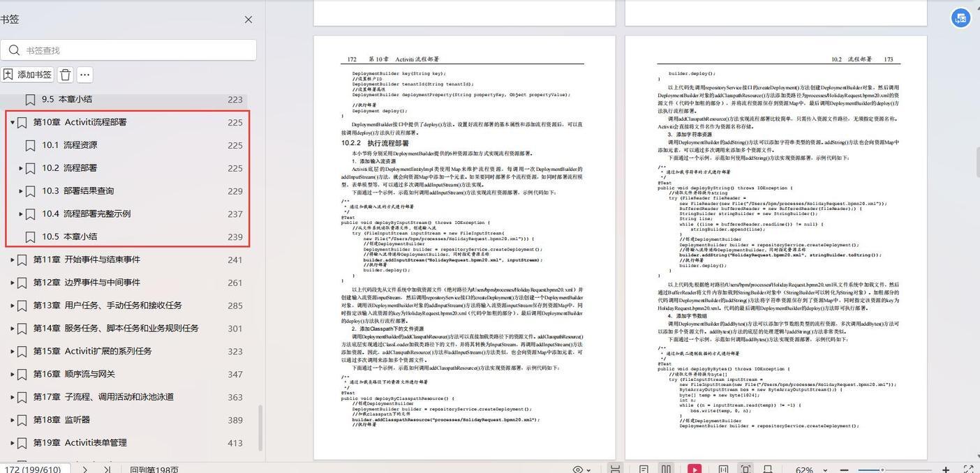980x473 pixels.
Task: Switch to two-page view icon
Action: point(667,470)
